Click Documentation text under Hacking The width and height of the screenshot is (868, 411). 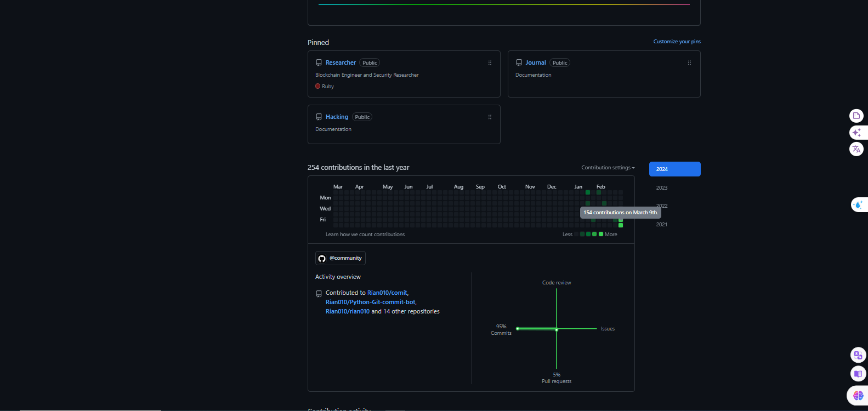333,129
